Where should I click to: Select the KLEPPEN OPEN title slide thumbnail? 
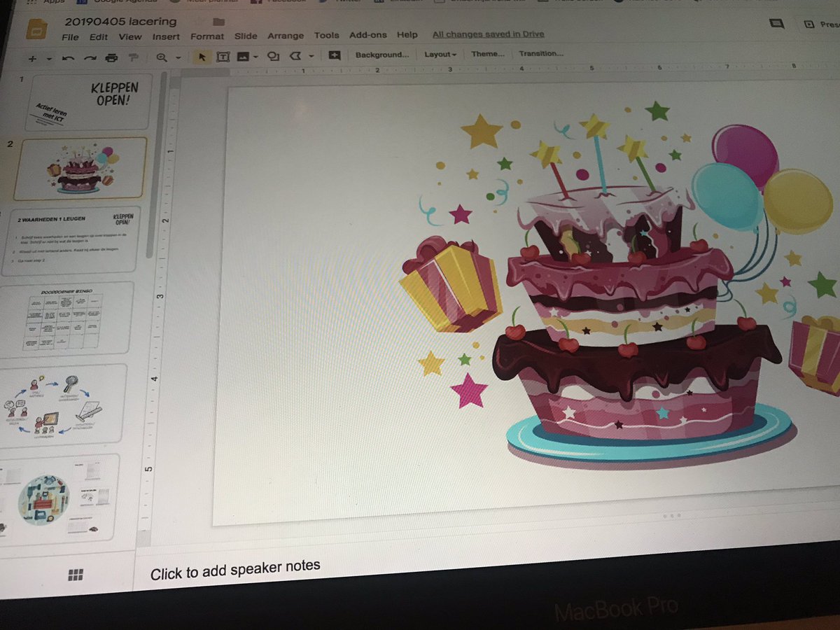[x=87, y=101]
